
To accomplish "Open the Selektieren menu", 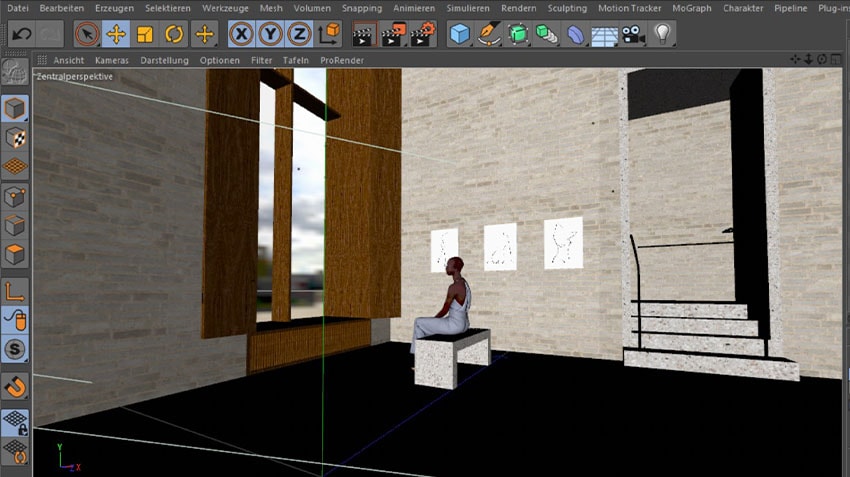I will [x=168, y=8].
